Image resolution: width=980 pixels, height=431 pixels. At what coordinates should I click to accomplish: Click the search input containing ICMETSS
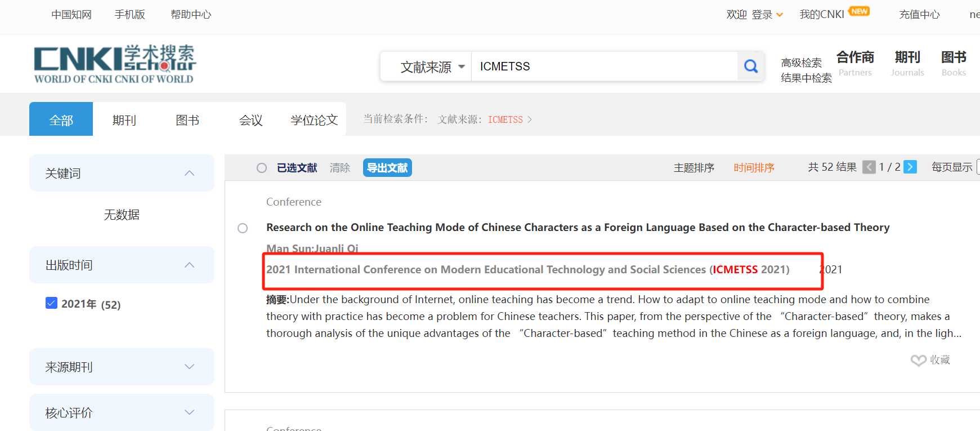[x=605, y=66]
